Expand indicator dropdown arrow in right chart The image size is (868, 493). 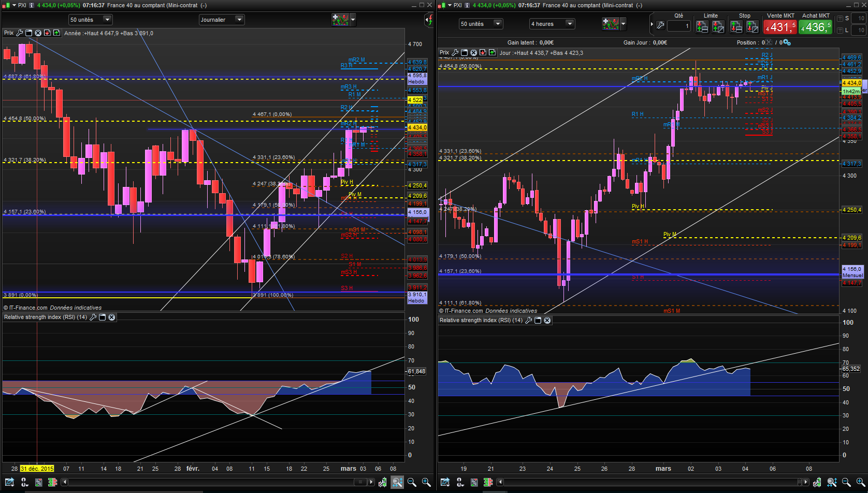tap(623, 24)
